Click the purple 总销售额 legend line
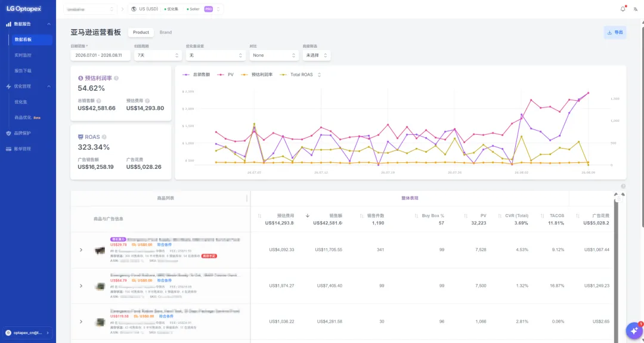 tap(186, 75)
